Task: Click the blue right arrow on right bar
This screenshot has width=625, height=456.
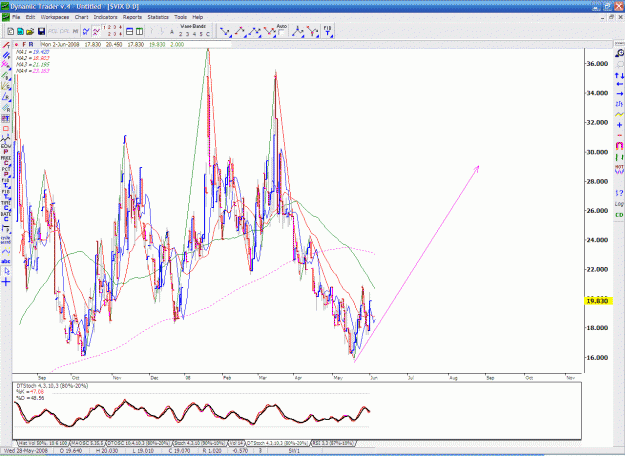Action: pos(619,94)
